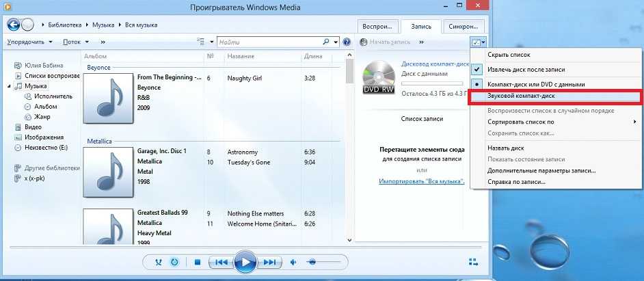This screenshot has height=281, width=644.
Task: Skip to the next track
Action: [270, 262]
